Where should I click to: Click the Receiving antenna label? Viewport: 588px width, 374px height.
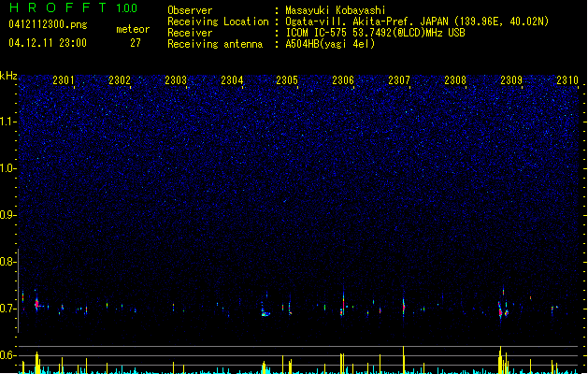pyautogui.click(x=215, y=44)
